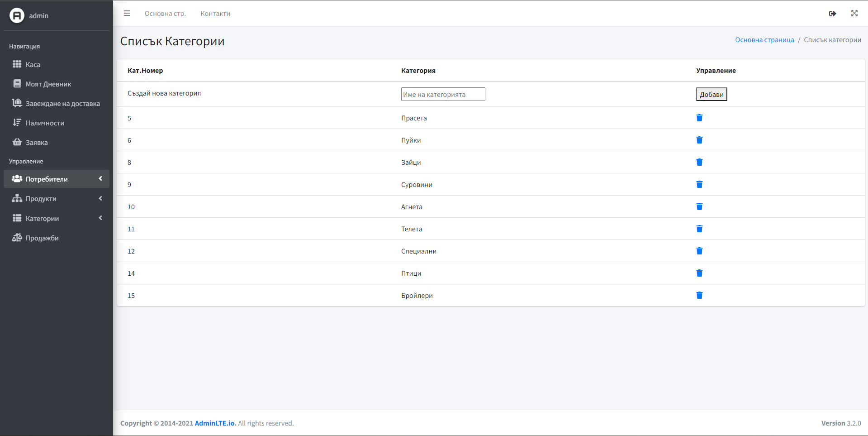The image size is (868, 436).
Task: Click the logout icon in the top bar
Action: [833, 14]
